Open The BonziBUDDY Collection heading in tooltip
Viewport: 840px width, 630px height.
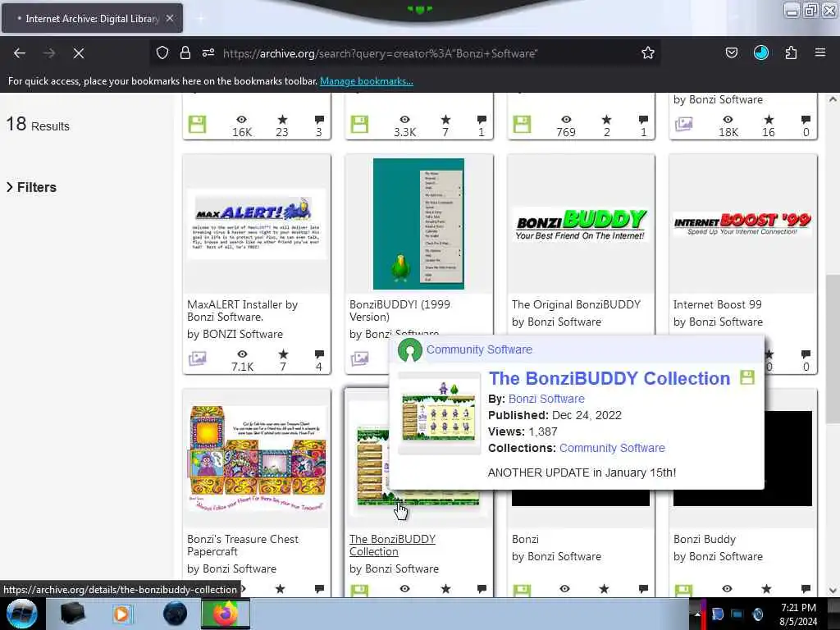tap(609, 378)
